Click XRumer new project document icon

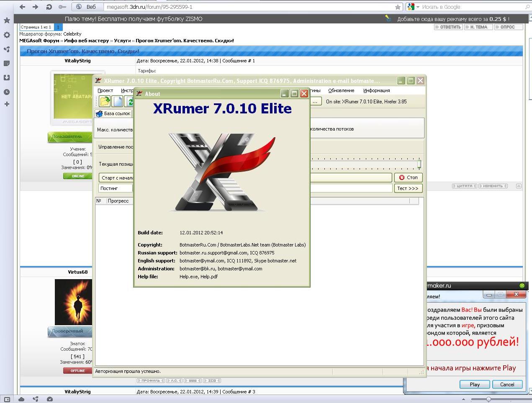(x=118, y=101)
